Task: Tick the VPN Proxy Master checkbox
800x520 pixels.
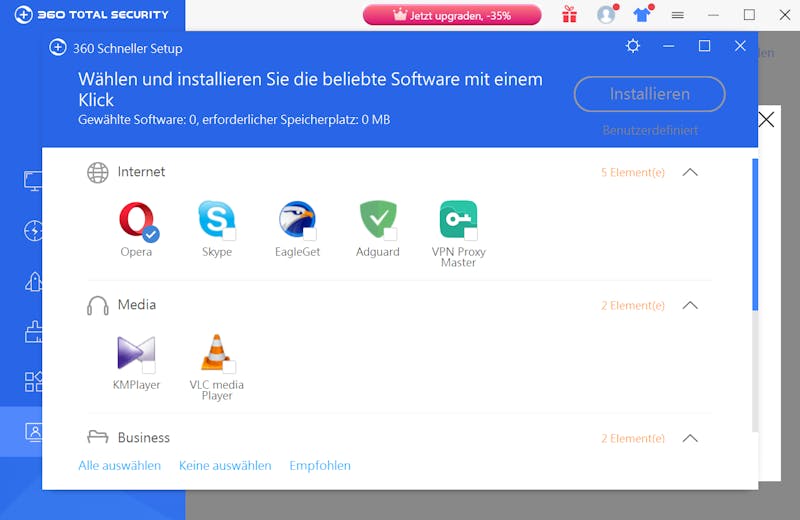Action: tap(471, 235)
